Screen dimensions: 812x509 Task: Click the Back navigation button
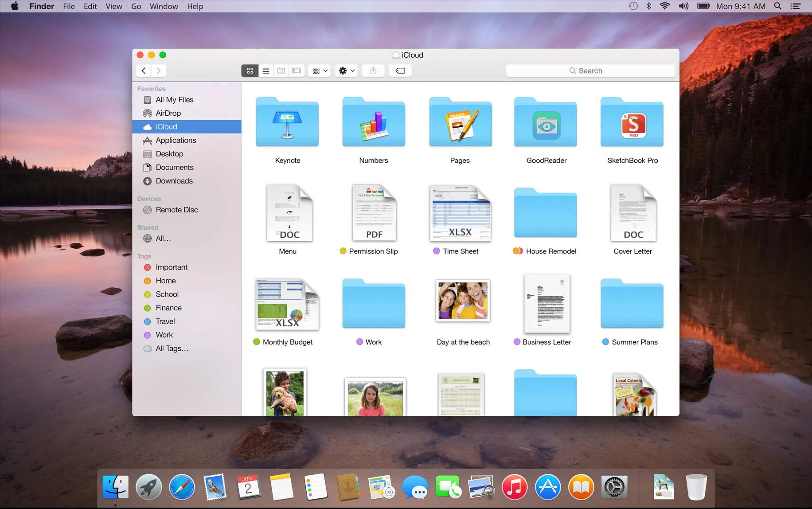coord(143,70)
